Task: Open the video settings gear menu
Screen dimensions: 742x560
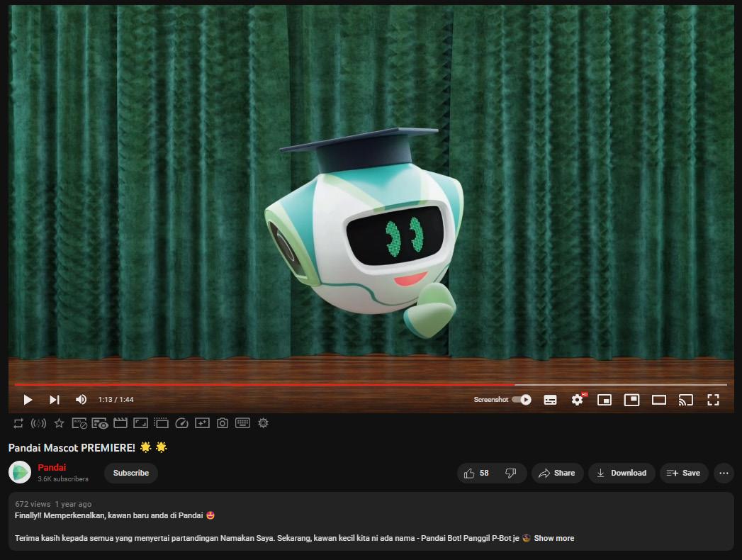Action: pyautogui.click(x=578, y=400)
